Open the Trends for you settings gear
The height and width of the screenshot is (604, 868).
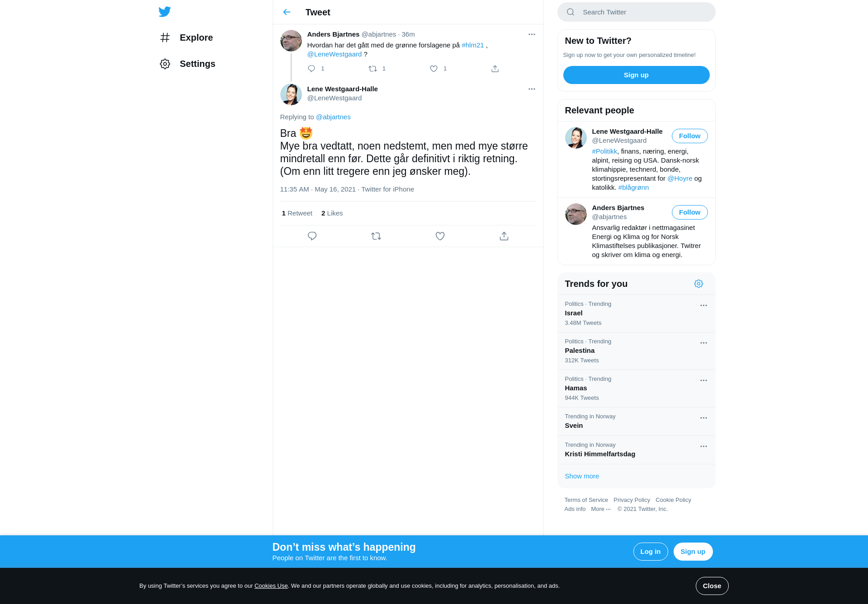pos(698,284)
